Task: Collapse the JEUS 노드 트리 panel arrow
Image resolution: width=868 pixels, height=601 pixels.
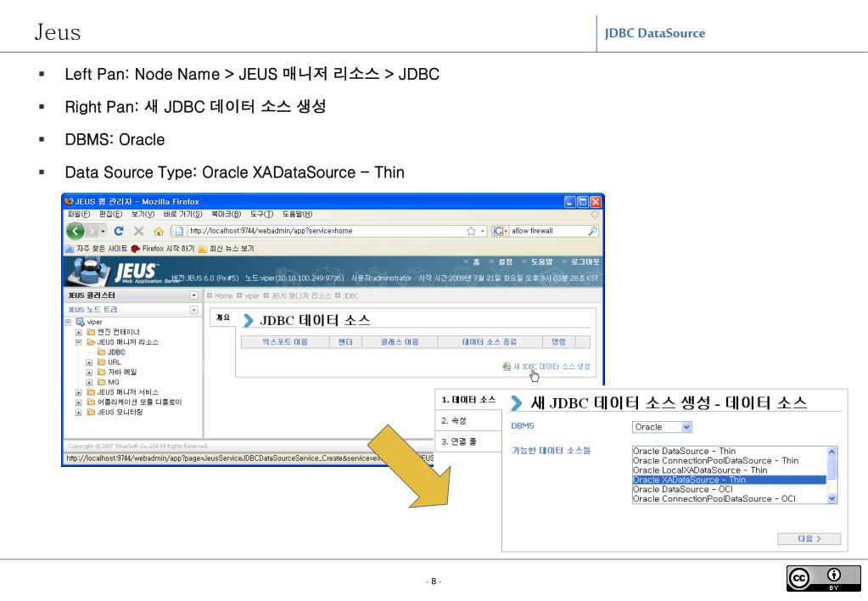Action: pos(193,310)
